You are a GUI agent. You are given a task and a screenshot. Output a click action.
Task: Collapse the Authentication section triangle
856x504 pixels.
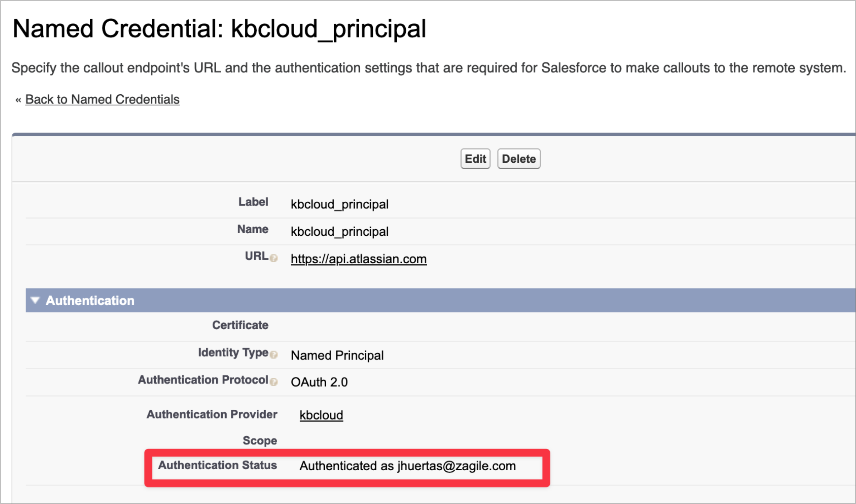(x=35, y=300)
